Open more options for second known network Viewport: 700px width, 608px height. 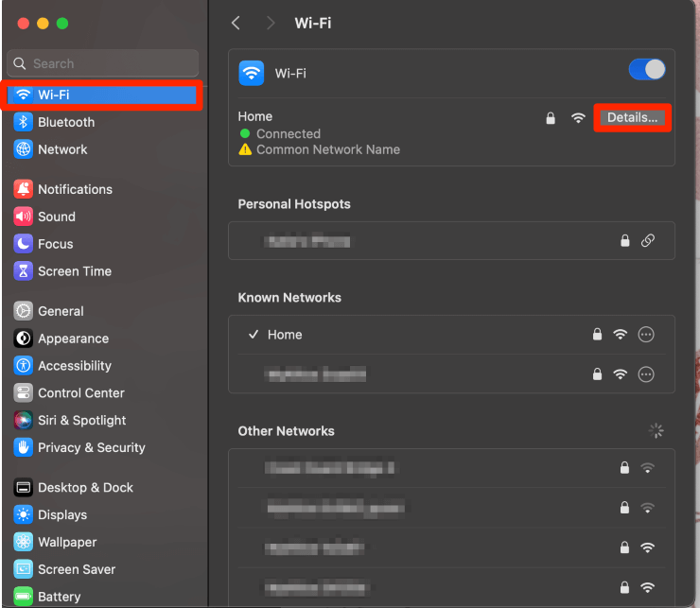pos(646,374)
